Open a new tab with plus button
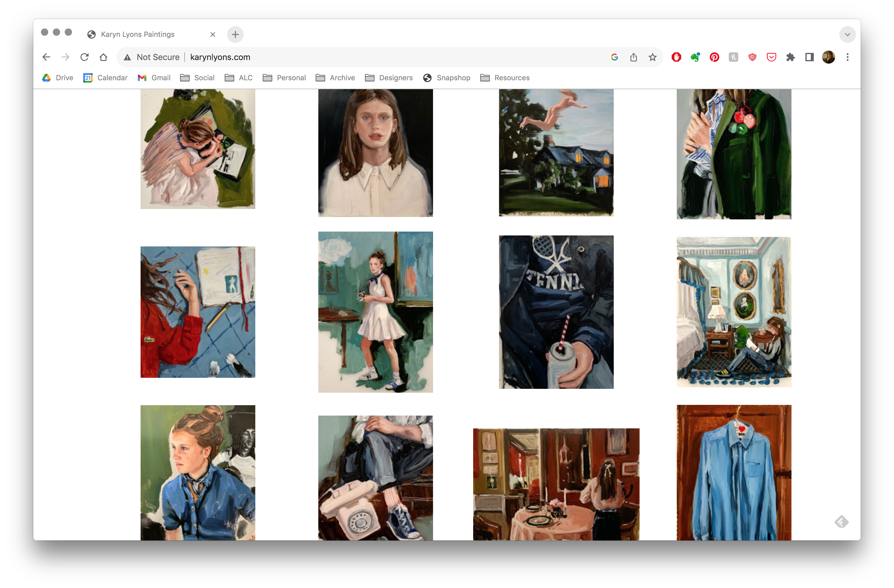This screenshot has width=894, height=588. 235,34
